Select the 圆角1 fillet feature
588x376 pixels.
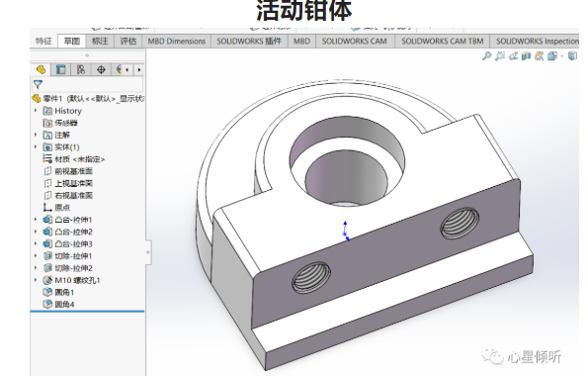(x=59, y=292)
